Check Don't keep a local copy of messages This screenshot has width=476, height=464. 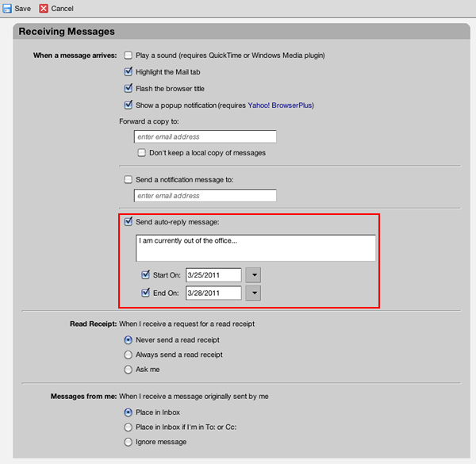click(141, 152)
